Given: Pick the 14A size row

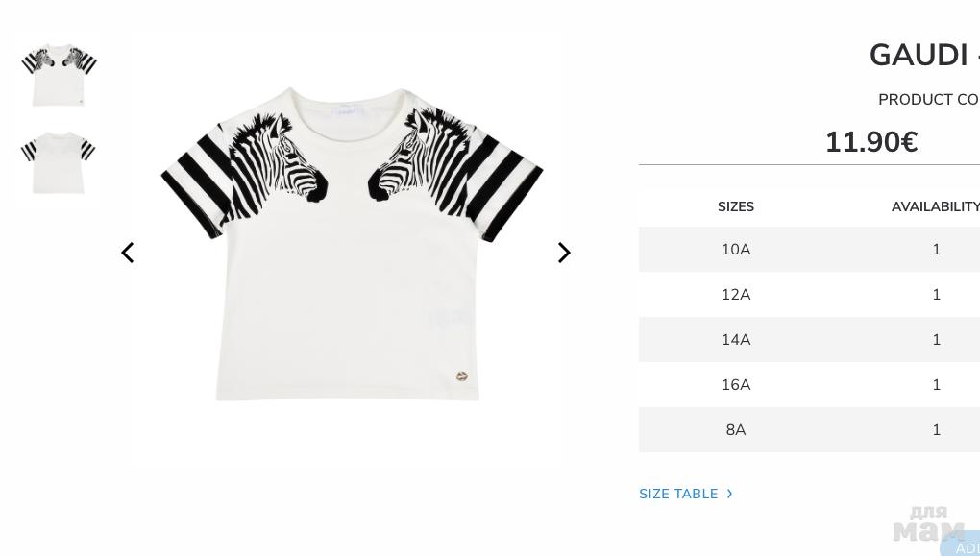Looking at the screenshot, I should pos(809,339).
